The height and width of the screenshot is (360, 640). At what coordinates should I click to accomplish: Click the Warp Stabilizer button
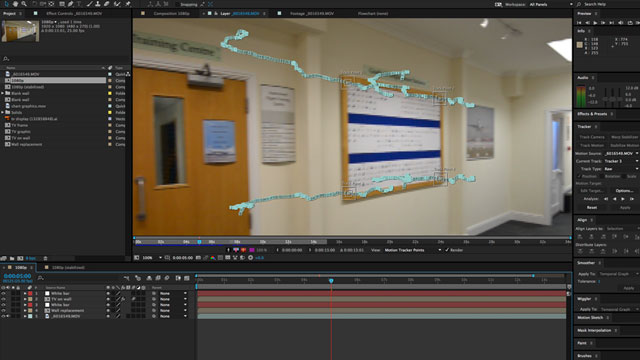(624, 137)
